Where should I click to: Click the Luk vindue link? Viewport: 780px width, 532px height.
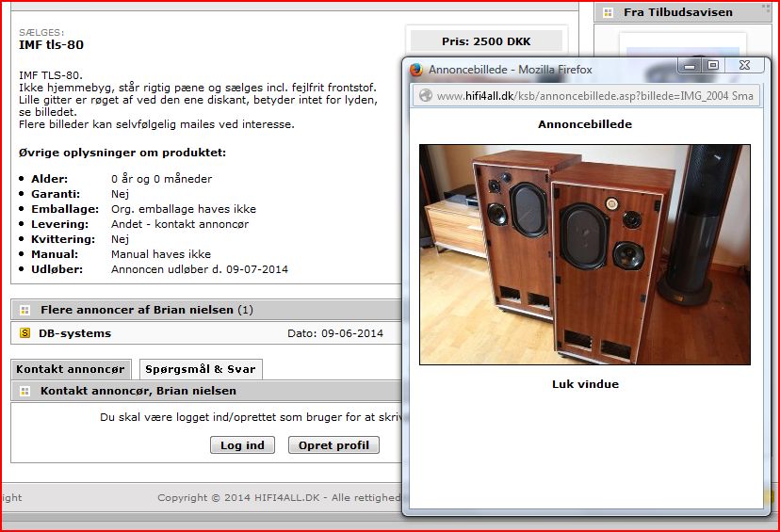point(585,384)
